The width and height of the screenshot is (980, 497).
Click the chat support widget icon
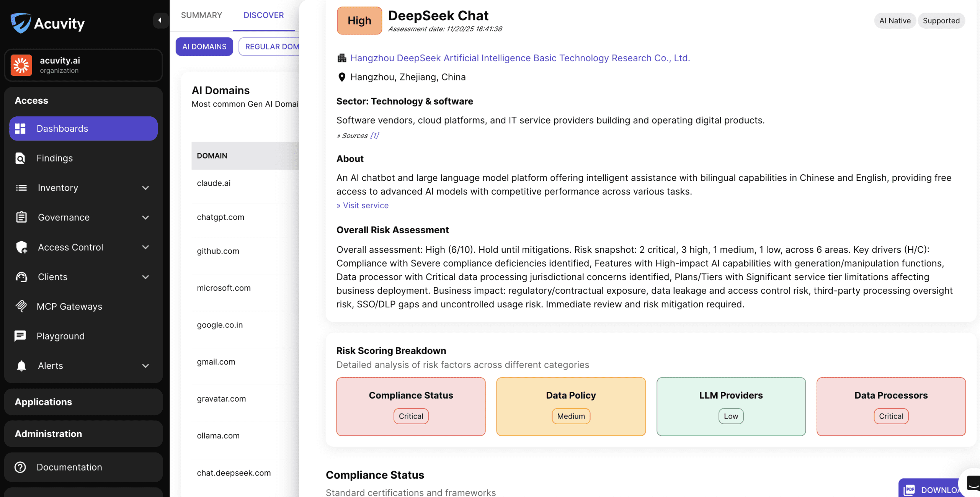[x=972, y=482]
